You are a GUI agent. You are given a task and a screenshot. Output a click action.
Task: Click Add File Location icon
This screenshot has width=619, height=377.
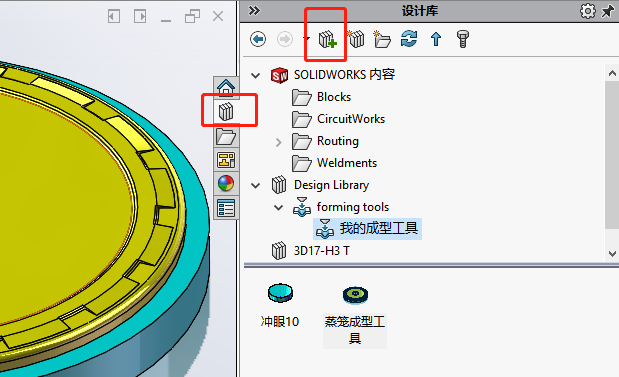[x=356, y=39]
